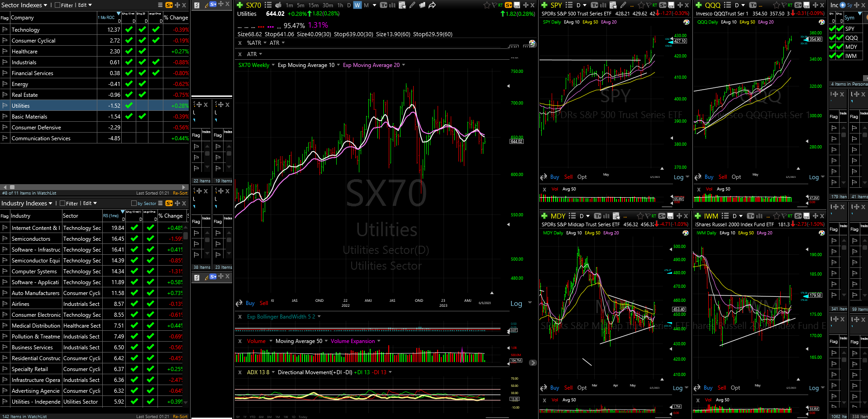
Task: Click the Re-Sort link in Sector Indexes
Action: (x=180, y=193)
